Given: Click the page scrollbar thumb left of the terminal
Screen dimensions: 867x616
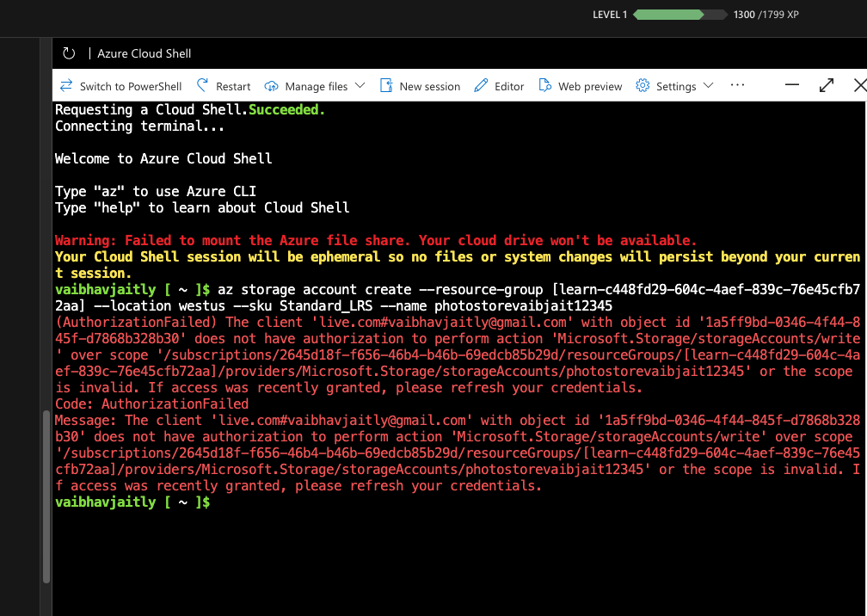Looking at the screenshot, I should [46, 496].
